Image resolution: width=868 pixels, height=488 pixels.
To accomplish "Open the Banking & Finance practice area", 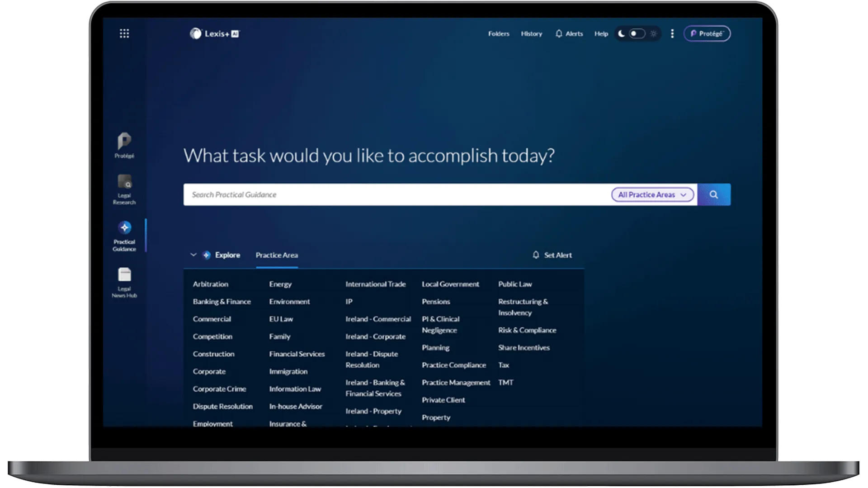I will 222,302.
